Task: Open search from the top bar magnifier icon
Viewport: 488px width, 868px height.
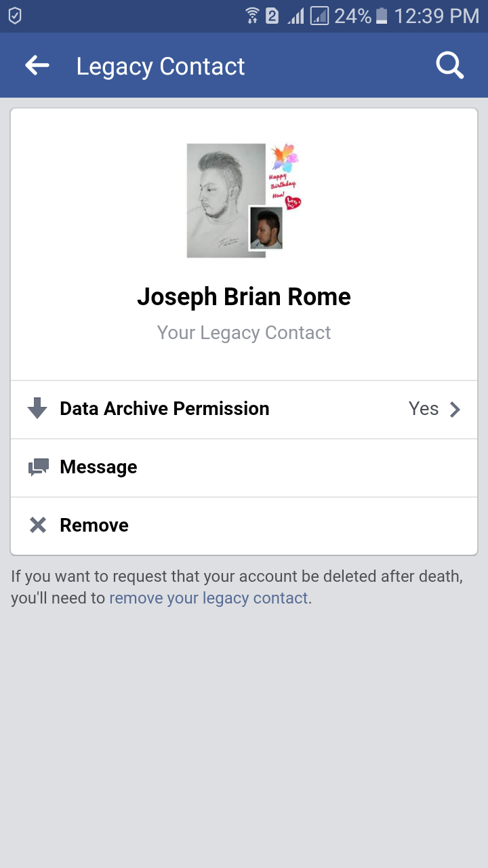Action: (x=449, y=65)
